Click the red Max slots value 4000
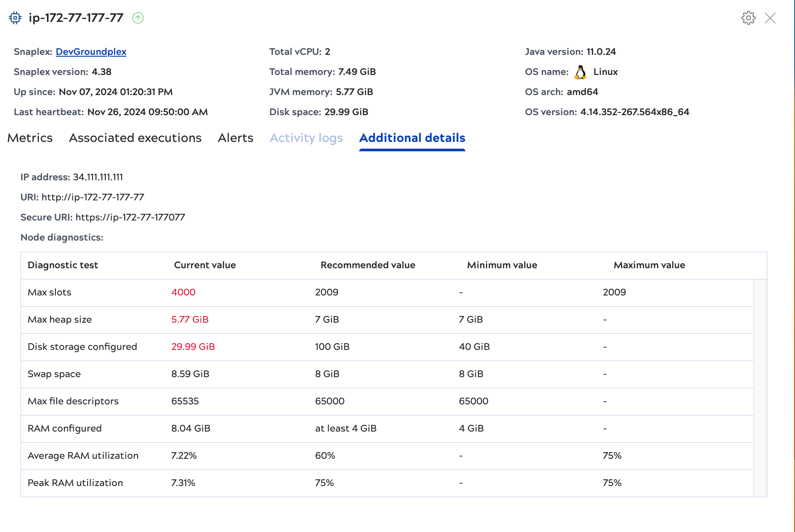Screen dimensions: 795x532 pos(183,292)
